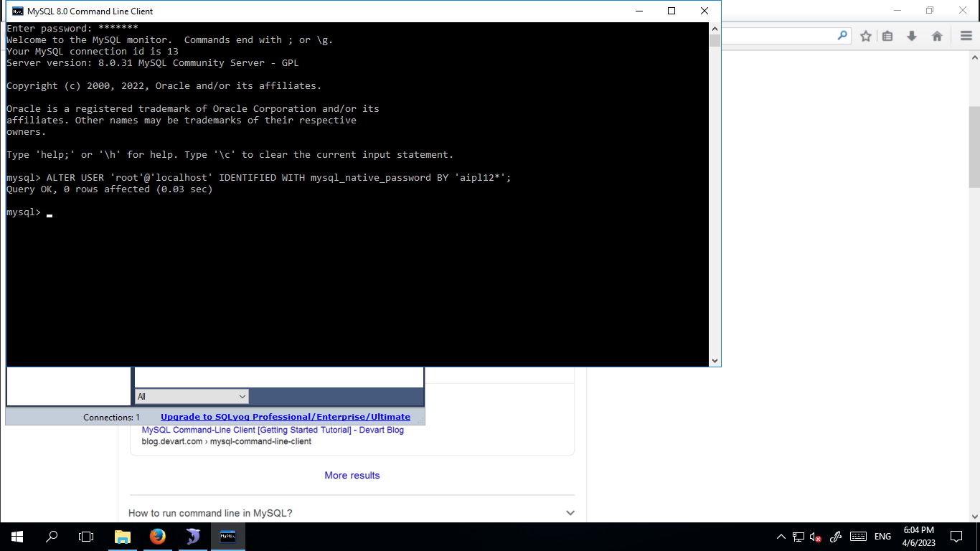
Task: Click 'Copyright (c) 2000, 2022, Oracle' line
Action: pos(164,86)
